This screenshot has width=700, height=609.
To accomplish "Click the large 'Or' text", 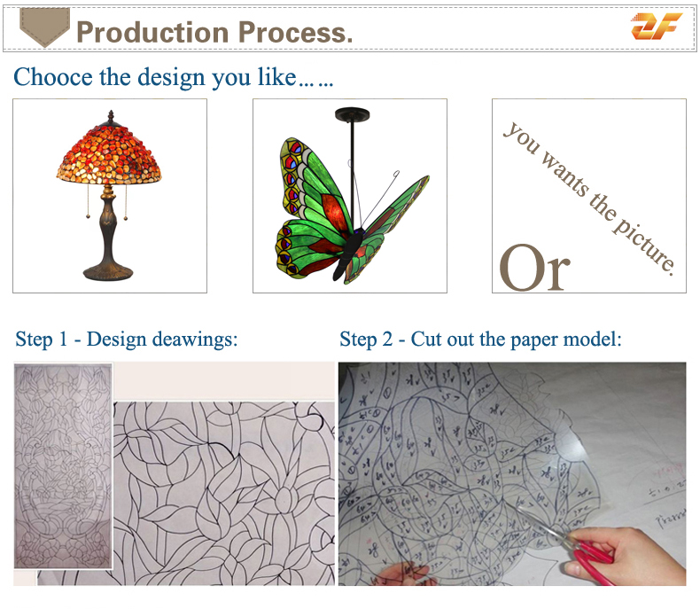I will [534, 269].
